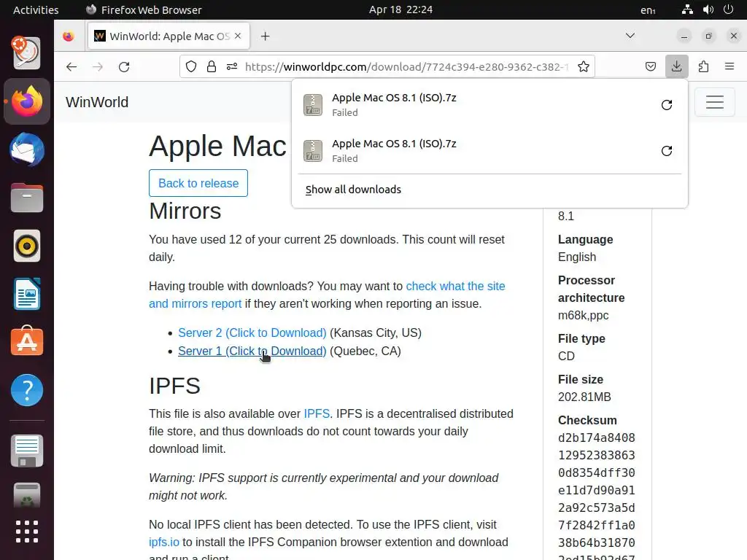Reload the current page
747x560 pixels.
(x=124, y=66)
